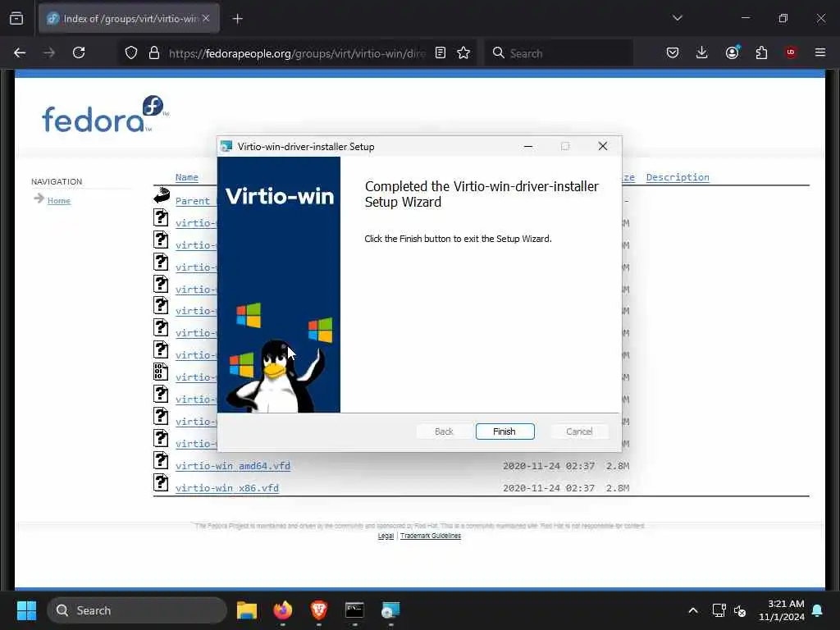
Task: Close the Virtio-win-driver-installer Setup dialog
Action: click(x=603, y=146)
